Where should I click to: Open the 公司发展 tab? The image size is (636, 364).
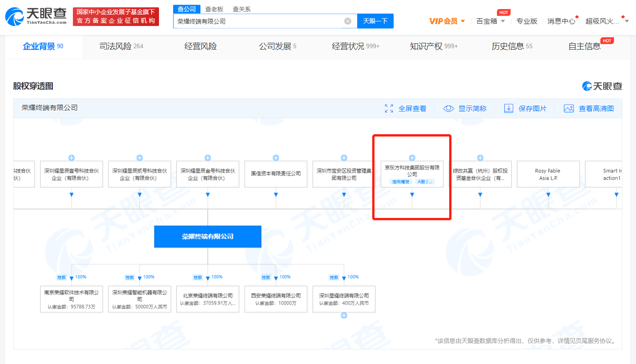[277, 46]
